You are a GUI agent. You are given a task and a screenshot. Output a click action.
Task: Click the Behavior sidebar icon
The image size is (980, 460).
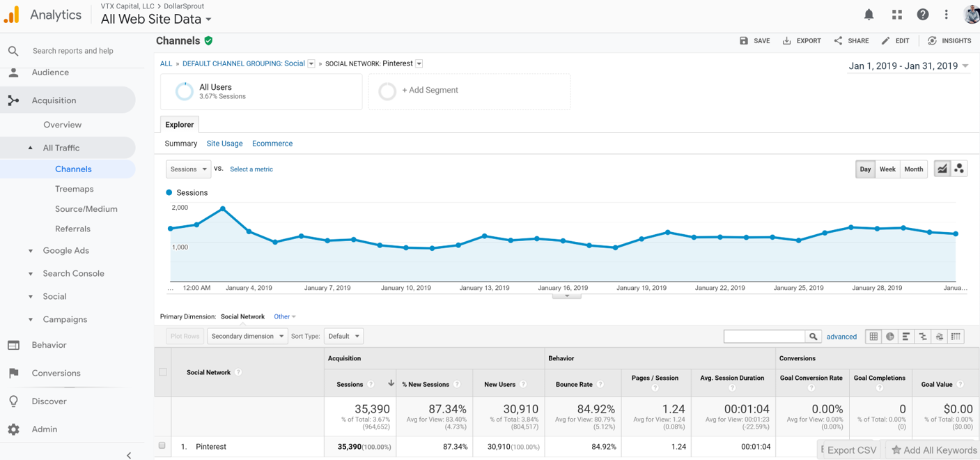(13, 345)
